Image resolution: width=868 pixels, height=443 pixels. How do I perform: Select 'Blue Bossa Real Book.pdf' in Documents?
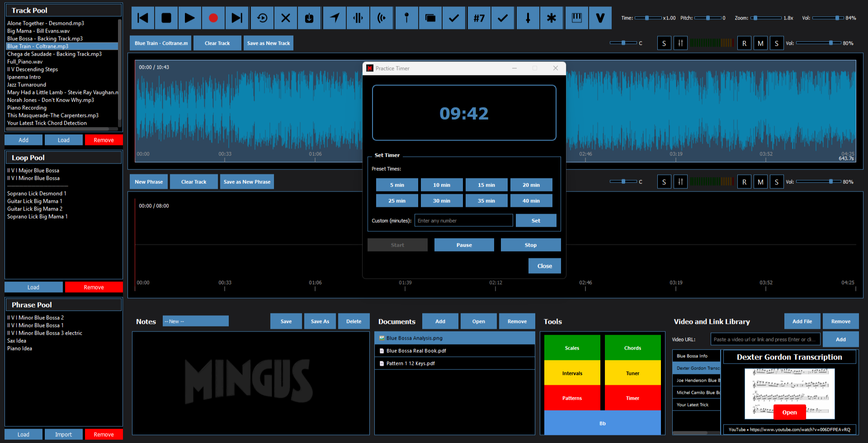[416, 350]
